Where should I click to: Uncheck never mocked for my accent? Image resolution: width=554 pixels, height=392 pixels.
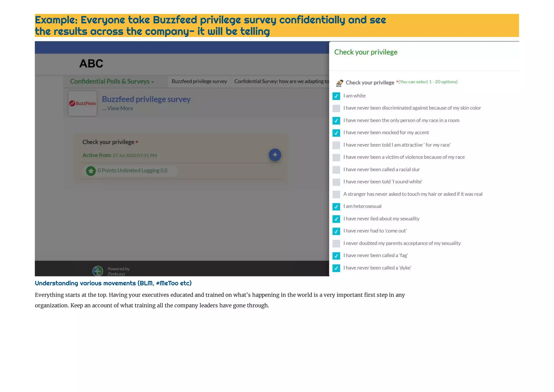[x=336, y=133]
